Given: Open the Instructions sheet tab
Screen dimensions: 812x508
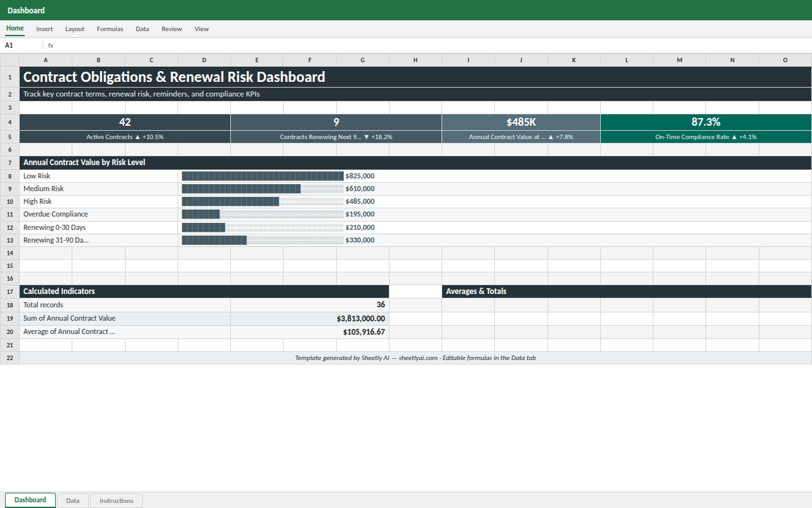Looking at the screenshot, I should coord(116,500).
